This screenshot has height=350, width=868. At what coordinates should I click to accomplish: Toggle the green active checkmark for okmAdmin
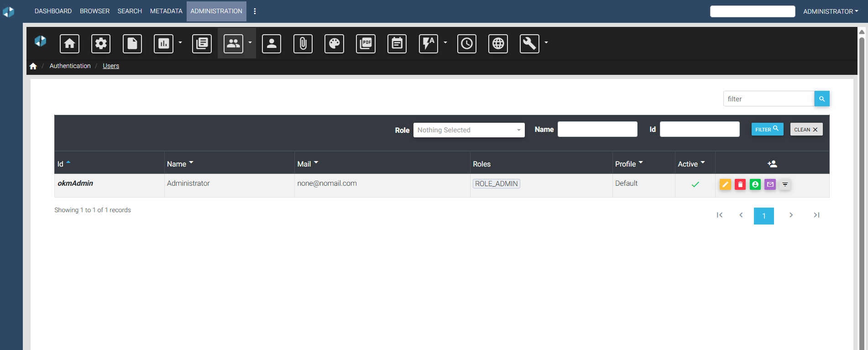[695, 184]
